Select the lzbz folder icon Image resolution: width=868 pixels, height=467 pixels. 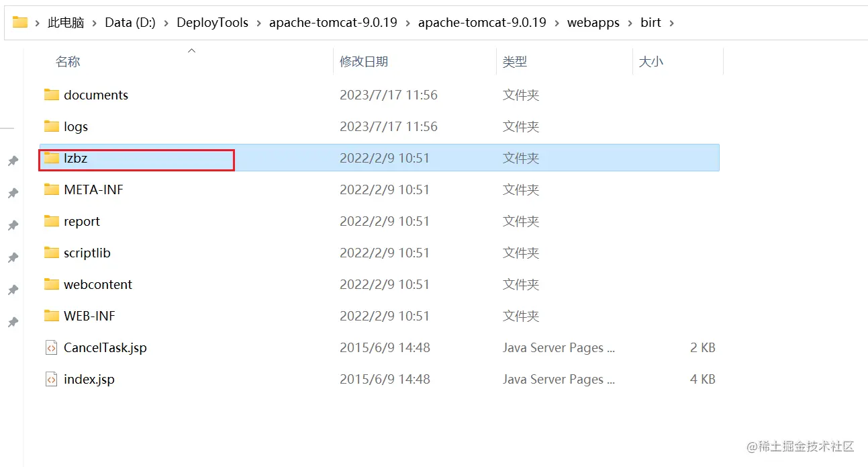click(x=52, y=158)
